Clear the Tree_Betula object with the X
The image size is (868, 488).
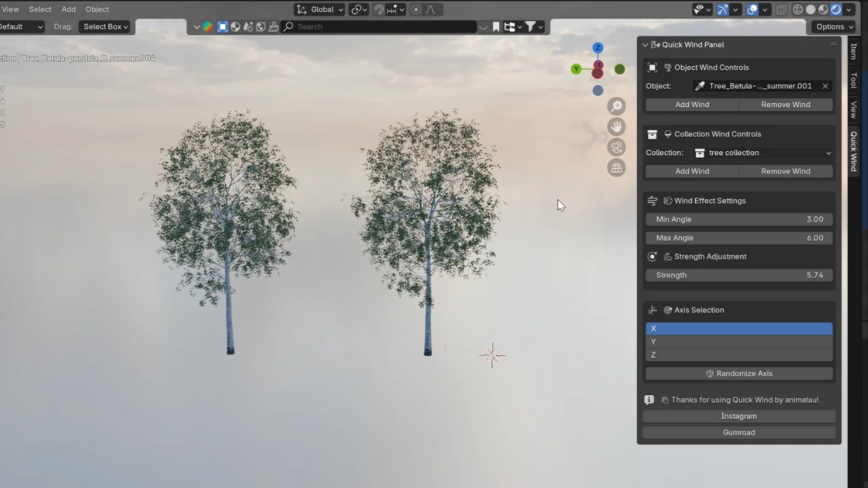[x=825, y=85]
